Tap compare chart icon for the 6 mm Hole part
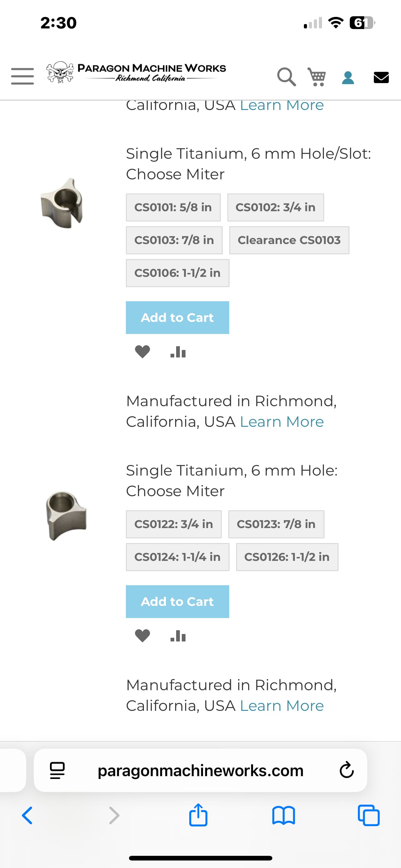Image resolution: width=401 pixels, height=868 pixels. (x=178, y=636)
